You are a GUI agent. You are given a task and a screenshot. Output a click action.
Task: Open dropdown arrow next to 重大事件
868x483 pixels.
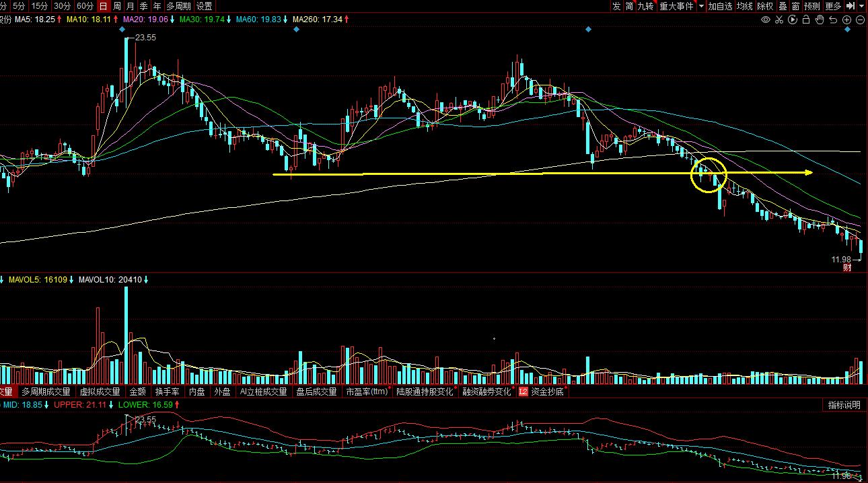point(701,6)
